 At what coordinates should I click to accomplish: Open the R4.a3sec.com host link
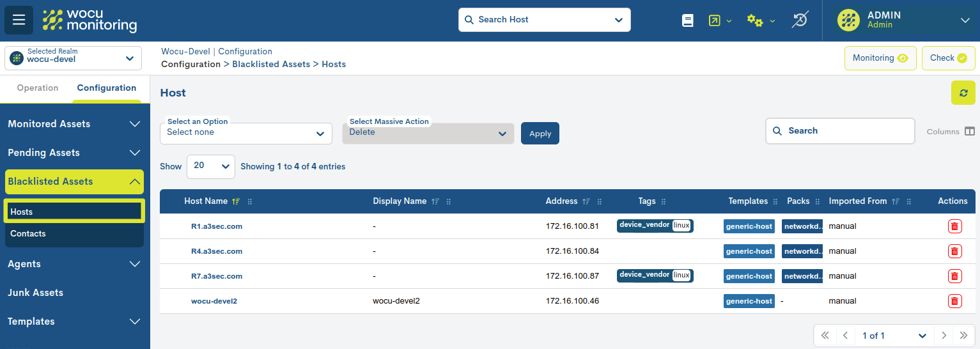click(217, 251)
